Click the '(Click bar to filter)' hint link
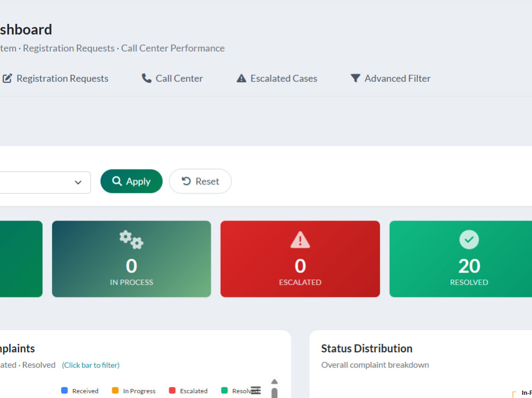This screenshot has width=532, height=398. (90, 365)
